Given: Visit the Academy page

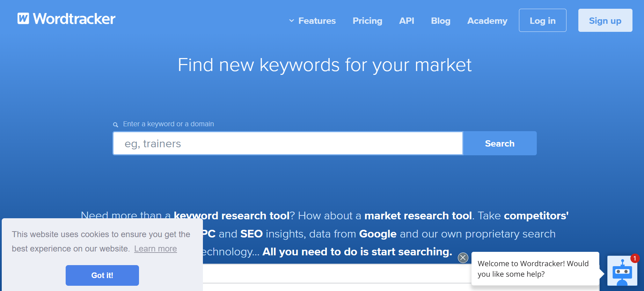Looking at the screenshot, I should click(487, 21).
